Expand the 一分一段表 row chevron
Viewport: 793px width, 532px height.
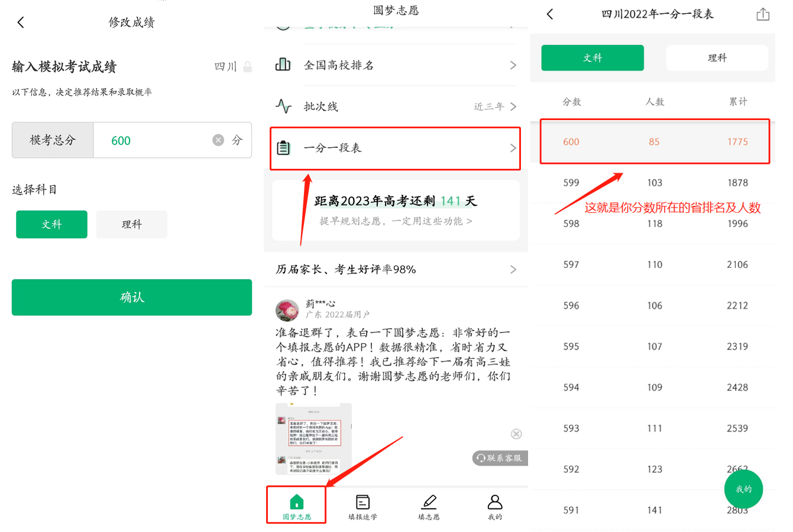(513, 148)
